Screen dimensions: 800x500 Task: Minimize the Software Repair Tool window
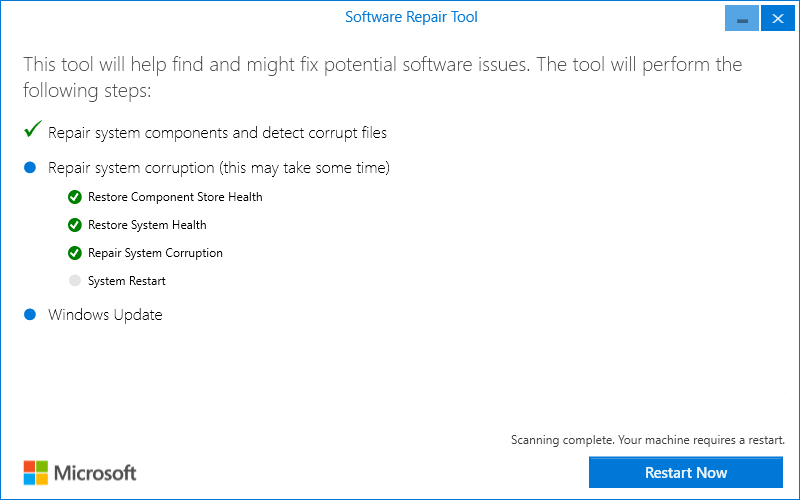742,19
